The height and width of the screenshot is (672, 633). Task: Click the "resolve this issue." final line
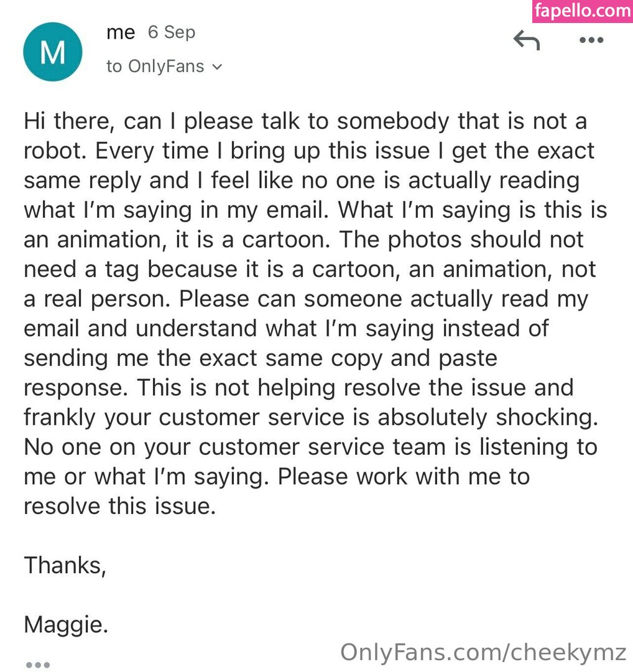pyautogui.click(x=119, y=506)
